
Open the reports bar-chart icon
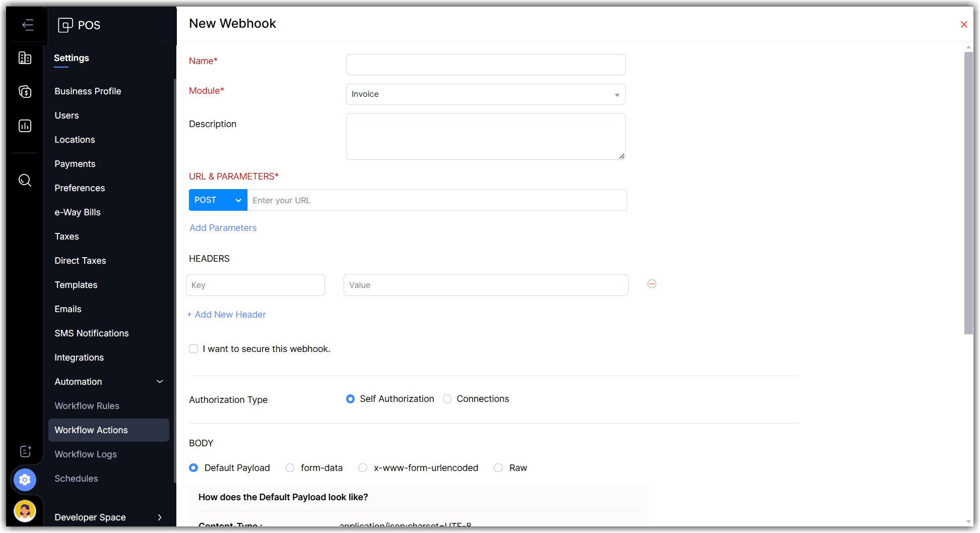pyautogui.click(x=25, y=126)
